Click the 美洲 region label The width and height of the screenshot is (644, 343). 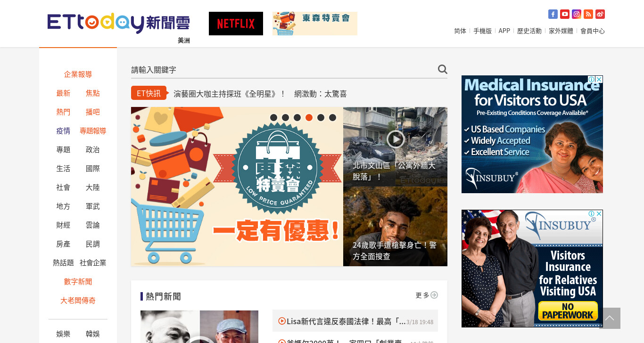click(184, 41)
